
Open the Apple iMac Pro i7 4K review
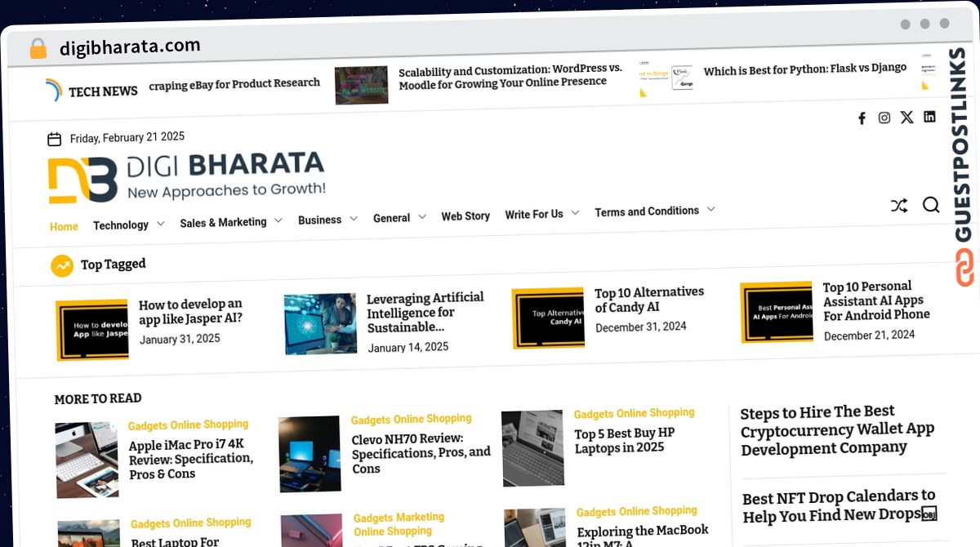coord(191,459)
